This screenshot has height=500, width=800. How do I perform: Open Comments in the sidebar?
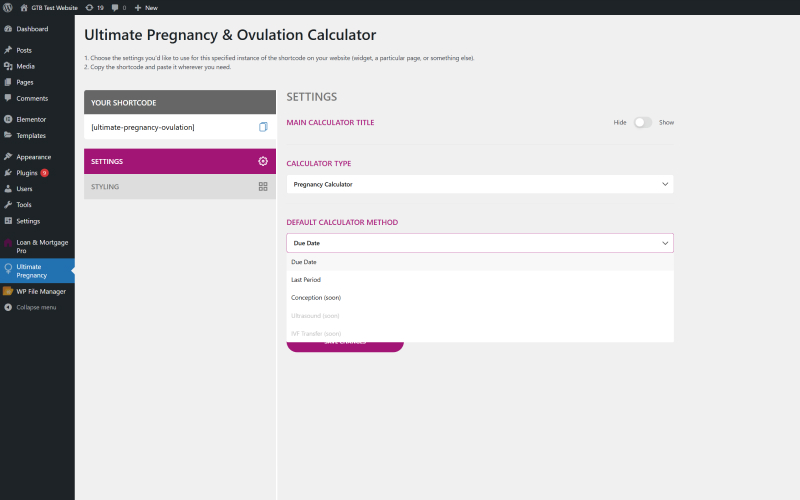[37, 98]
